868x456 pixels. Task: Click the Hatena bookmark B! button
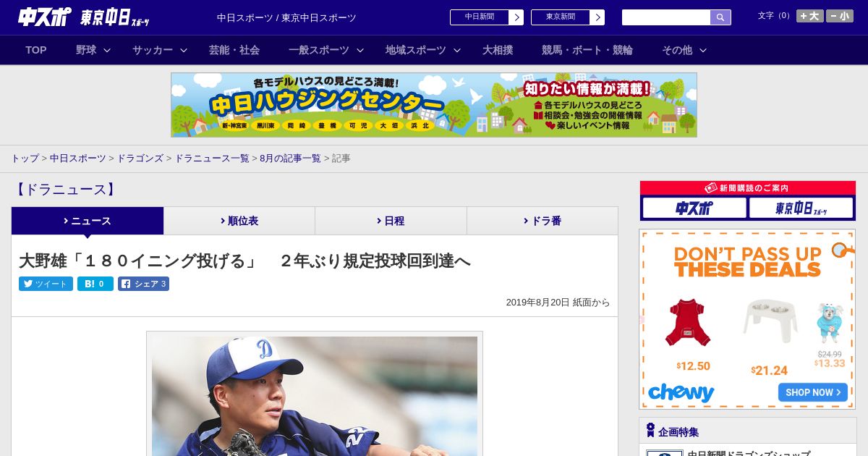(95, 284)
